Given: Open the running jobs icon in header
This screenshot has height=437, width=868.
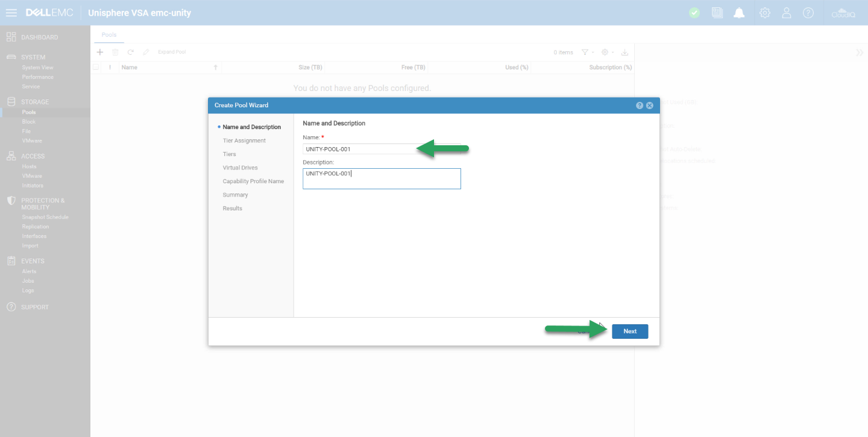Looking at the screenshot, I should click(717, 13).
